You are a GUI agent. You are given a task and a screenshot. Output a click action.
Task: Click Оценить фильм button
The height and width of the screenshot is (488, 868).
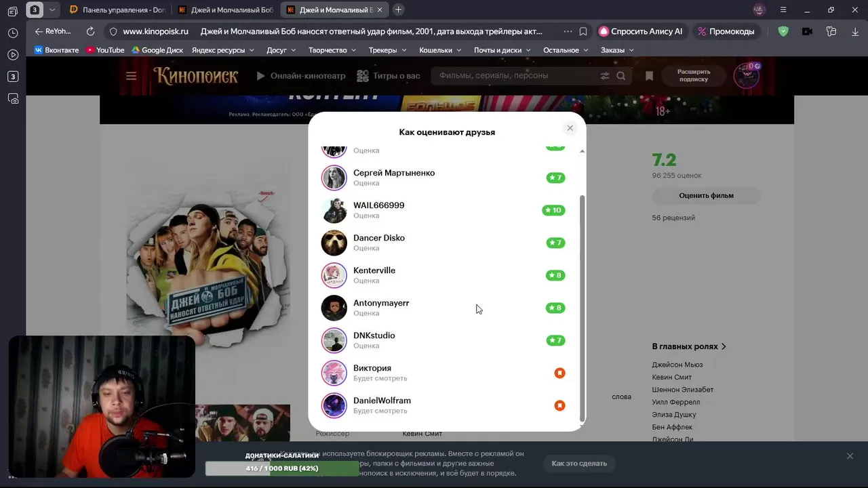click(706, 195)
